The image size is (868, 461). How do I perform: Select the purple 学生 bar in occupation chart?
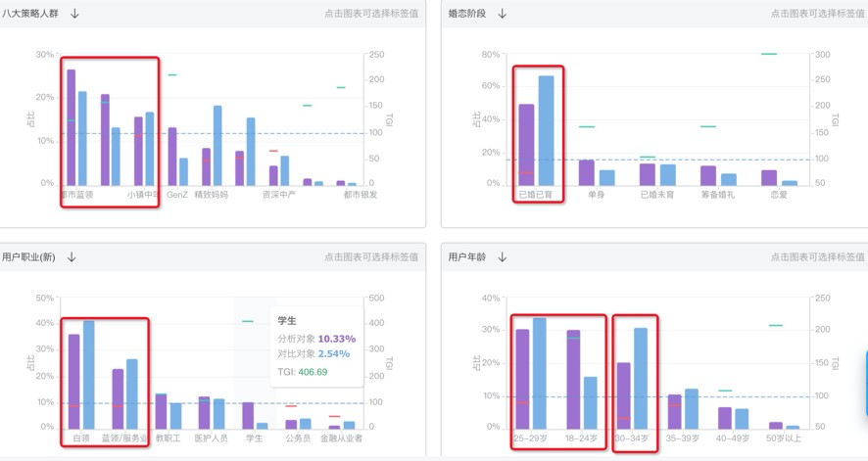(248, 415)
